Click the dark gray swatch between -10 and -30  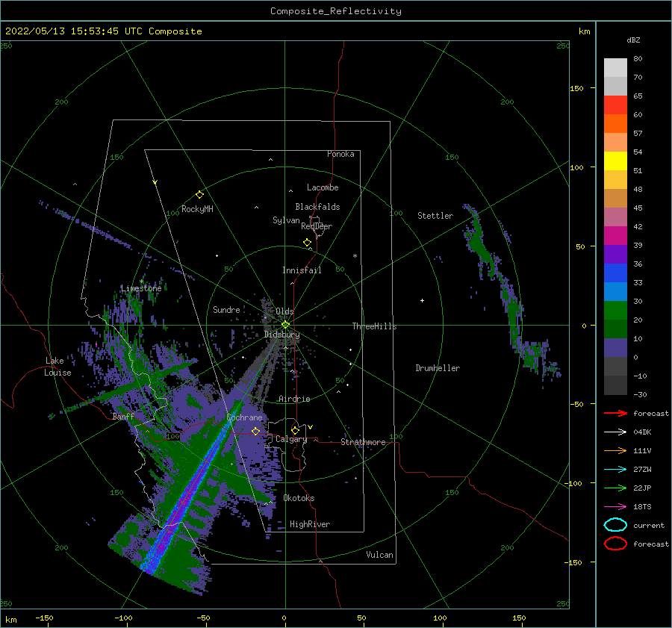615,385
